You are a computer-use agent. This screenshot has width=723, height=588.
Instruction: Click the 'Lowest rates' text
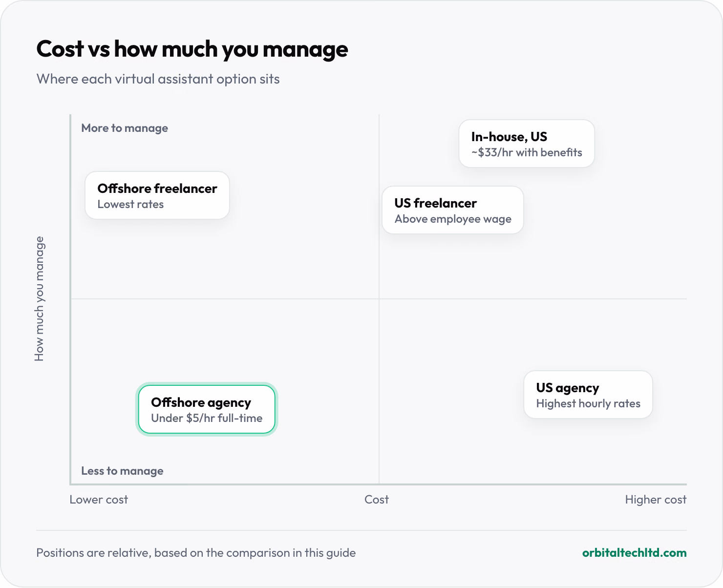[130, 204]
